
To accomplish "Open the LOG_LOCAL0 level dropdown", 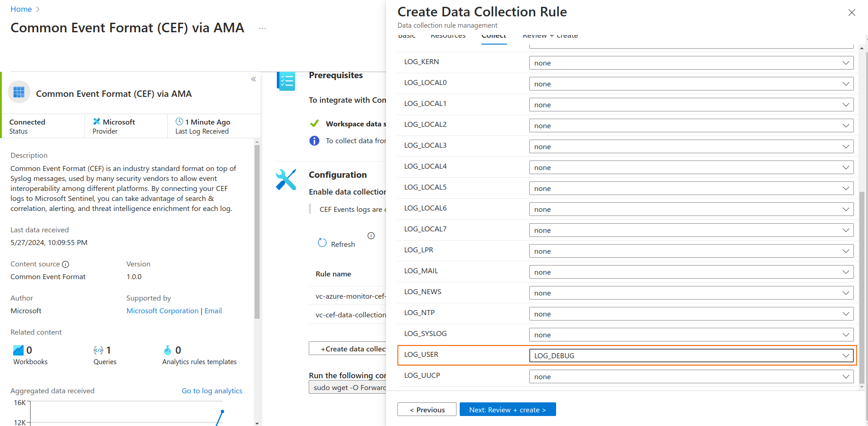I will pyautogui.click(x=691, y=84).
